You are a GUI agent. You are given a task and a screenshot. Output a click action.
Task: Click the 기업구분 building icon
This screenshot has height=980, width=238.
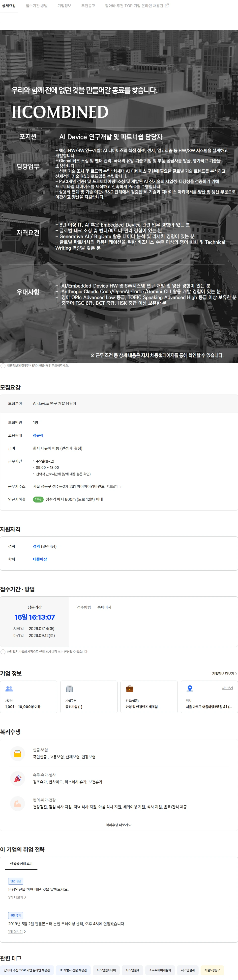point(69,689)
